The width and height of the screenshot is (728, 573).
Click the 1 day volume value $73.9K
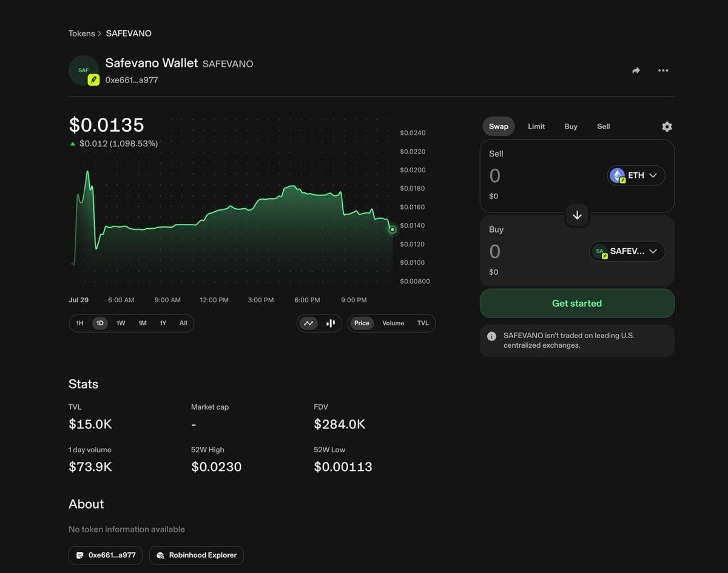(x=90, y=467)
